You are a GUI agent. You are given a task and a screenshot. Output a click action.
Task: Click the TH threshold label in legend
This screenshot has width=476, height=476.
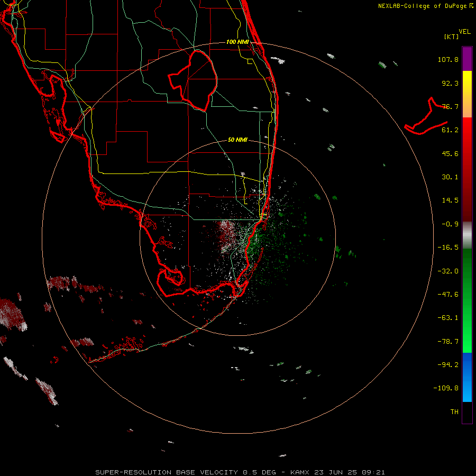point(454,412)
